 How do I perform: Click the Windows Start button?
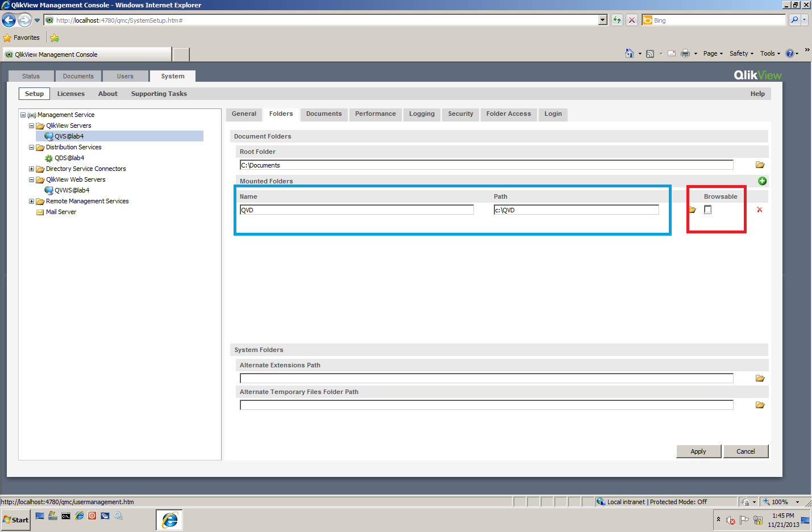(16, 520)
